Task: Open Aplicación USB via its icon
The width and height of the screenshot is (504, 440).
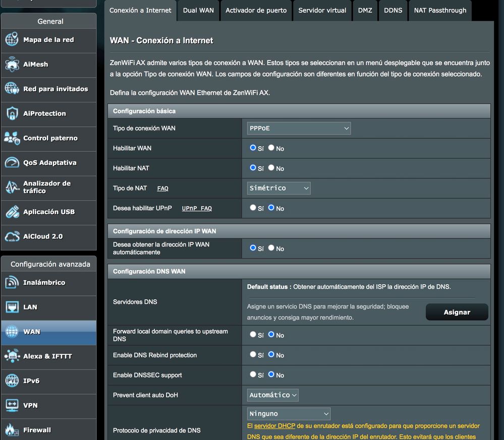Action: point(12,212)
